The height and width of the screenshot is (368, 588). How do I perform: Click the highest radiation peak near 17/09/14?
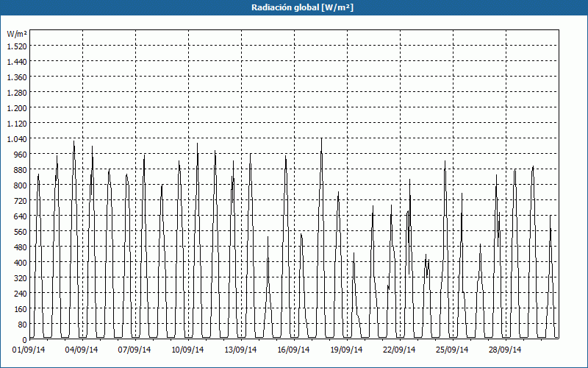pyautogui.click(x=321, y=138)
